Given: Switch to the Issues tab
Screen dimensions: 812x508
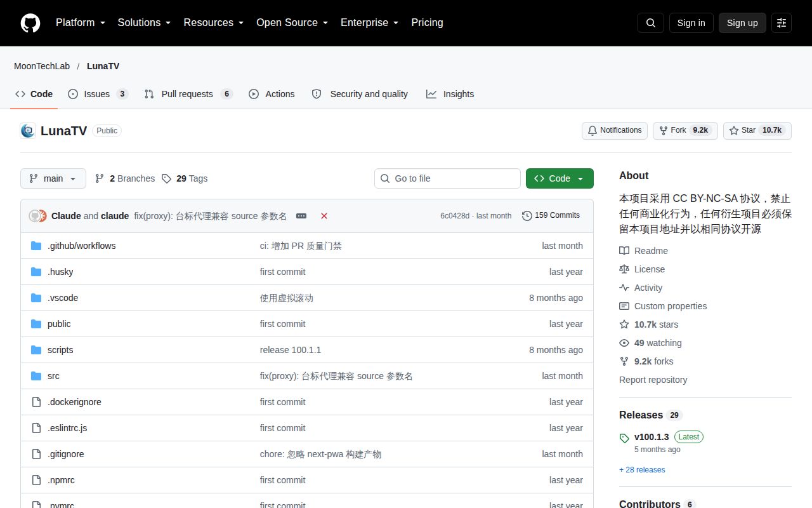Looking at the screenshot, I should [x=98, y=94].
